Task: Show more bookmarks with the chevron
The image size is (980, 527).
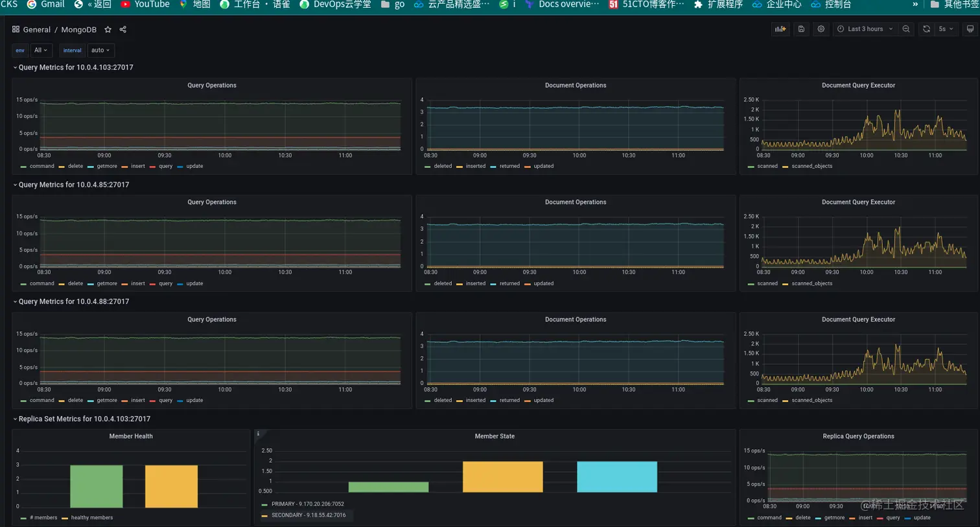Action: pyautogui.click(x=915, y=5)
